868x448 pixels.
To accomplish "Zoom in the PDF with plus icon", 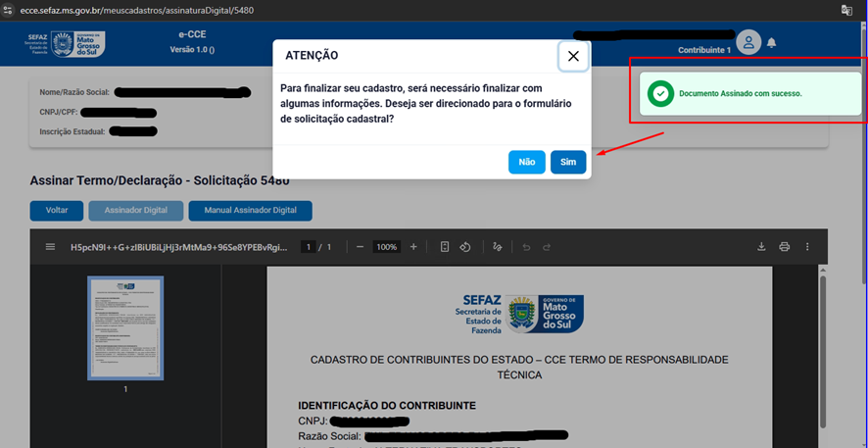I will (x=413, y=247).
